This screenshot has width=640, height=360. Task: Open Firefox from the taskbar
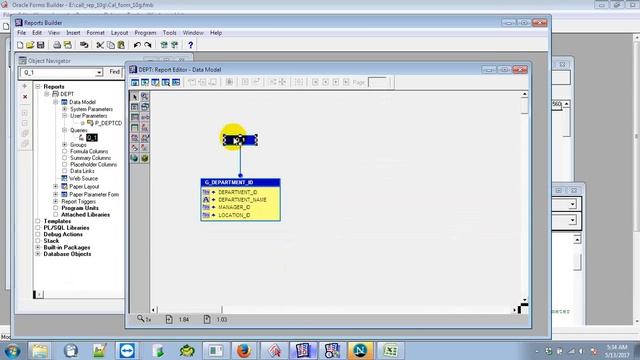pos(244,351)
